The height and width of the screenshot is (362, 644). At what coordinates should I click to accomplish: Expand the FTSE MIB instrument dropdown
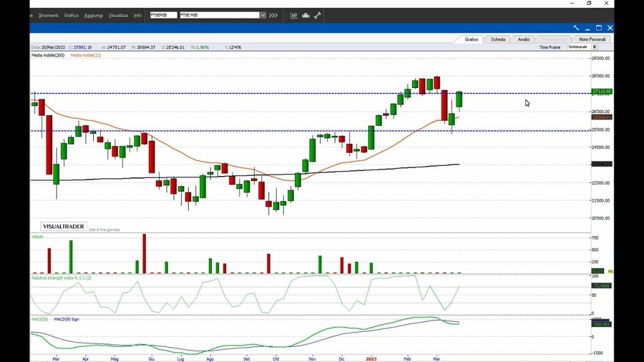pos(263,15)
